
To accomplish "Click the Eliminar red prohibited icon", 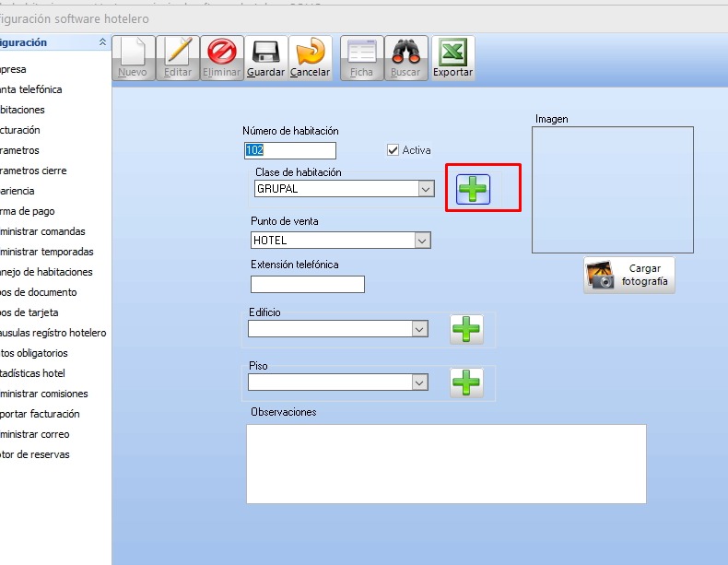I will click(x=222, y=53).
